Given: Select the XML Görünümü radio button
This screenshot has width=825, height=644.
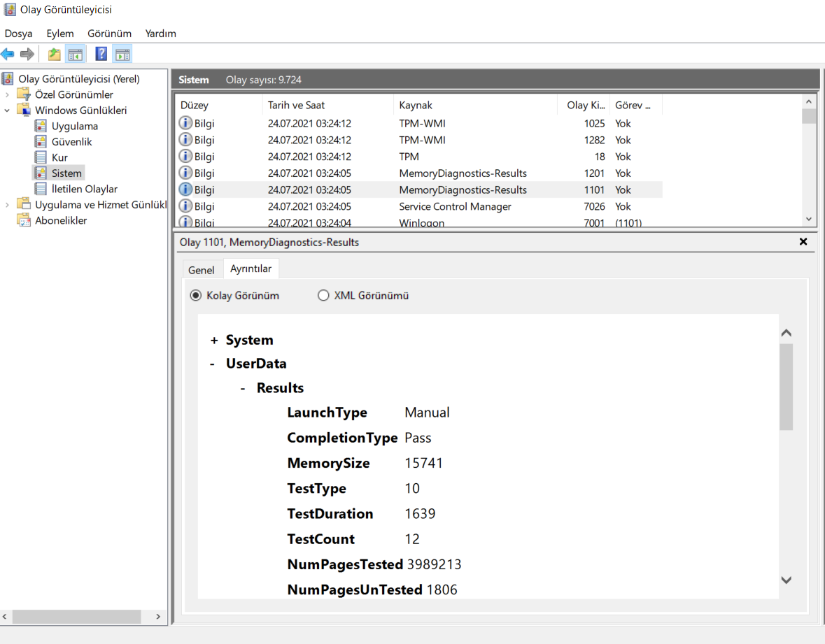Looking at the screenshot, I should click(x=323, y=296).
